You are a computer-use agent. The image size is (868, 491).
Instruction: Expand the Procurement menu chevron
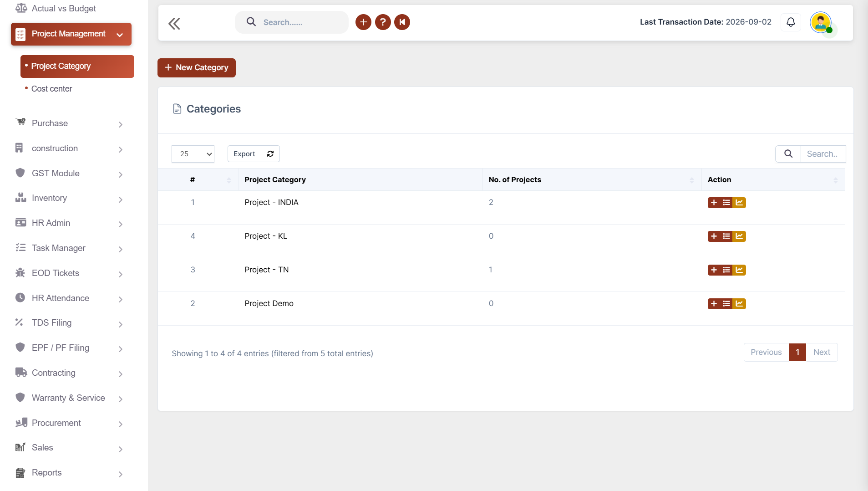121,424
